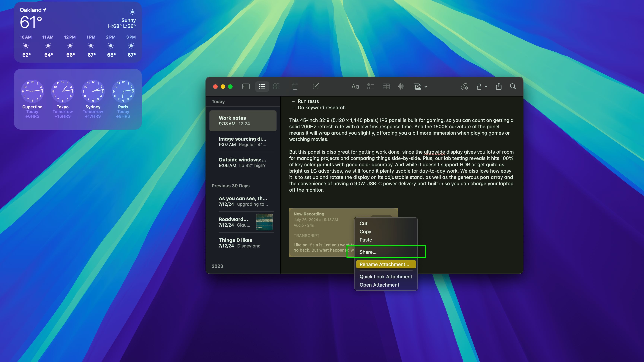This screenshot has height=362, width=644.
Task: Toggle list view in the toolbar
Action: click(262, 86)
